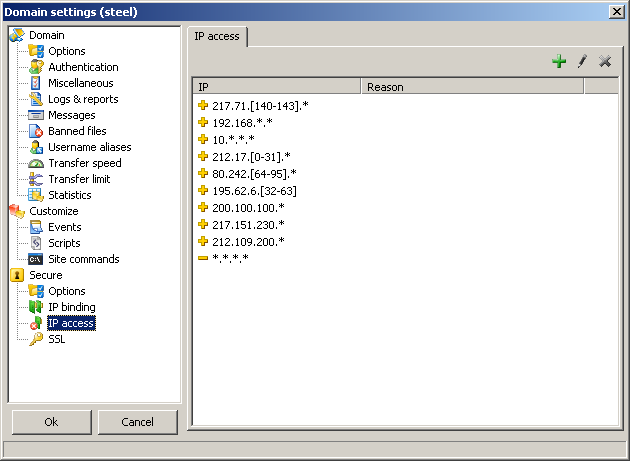Viewport: 630px width, 461px height.
Task: Select the Customize tree node
Action: point(53,211)
